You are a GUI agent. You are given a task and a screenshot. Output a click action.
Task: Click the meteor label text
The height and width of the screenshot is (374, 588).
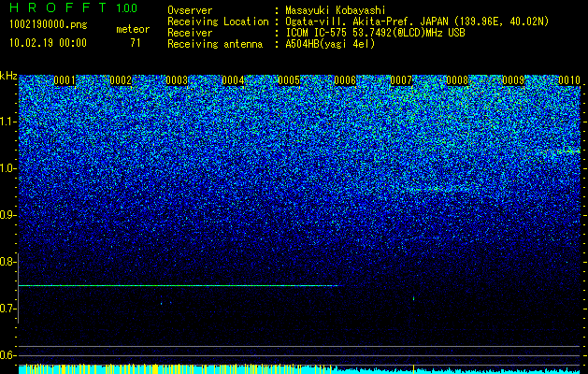[x=133, y=29]
